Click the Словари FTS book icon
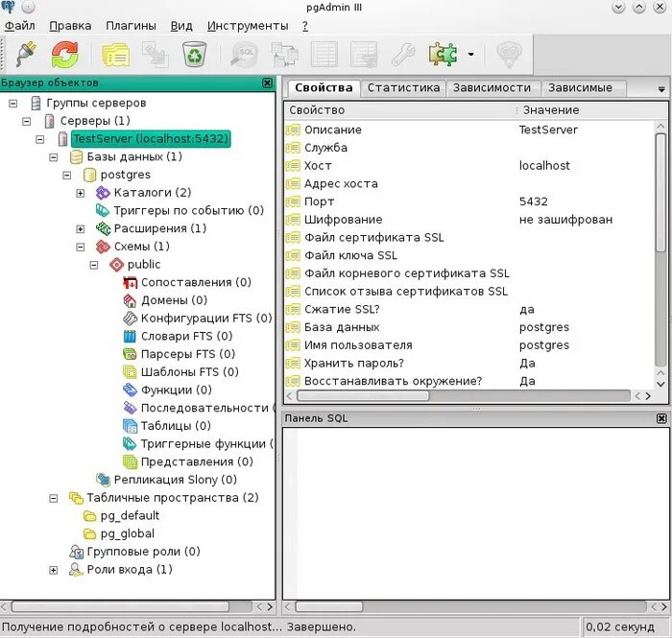The image size is (672, 638). tap(130, 336)
